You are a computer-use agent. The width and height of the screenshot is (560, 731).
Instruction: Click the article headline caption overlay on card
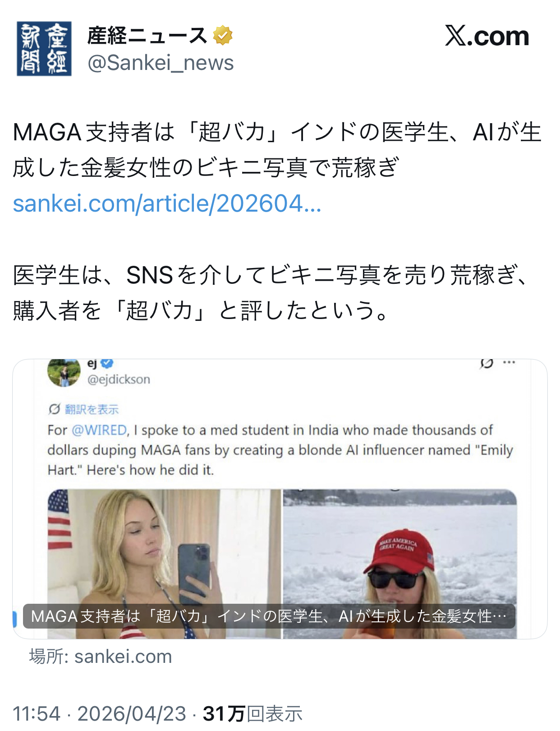click(269, 616)
